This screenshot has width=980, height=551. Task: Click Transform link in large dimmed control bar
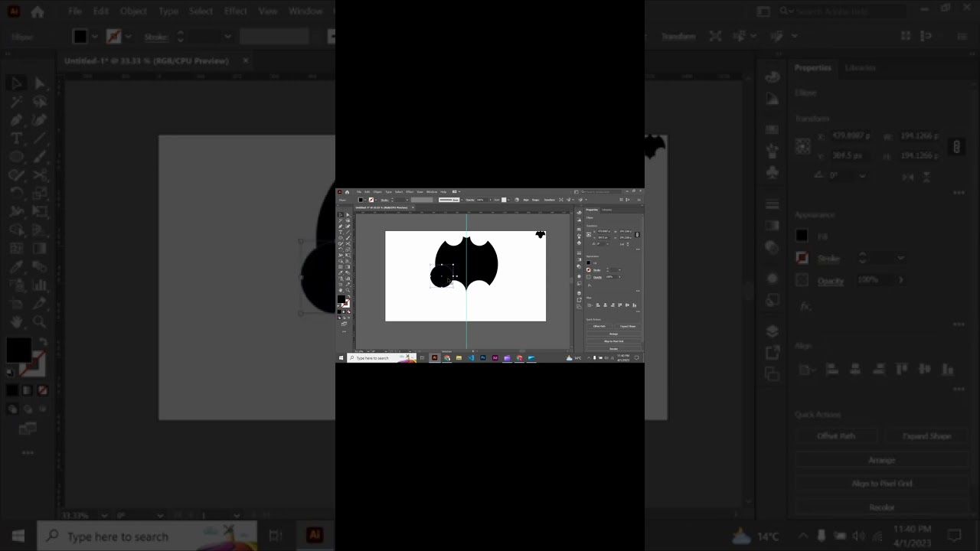click(678, 36)
